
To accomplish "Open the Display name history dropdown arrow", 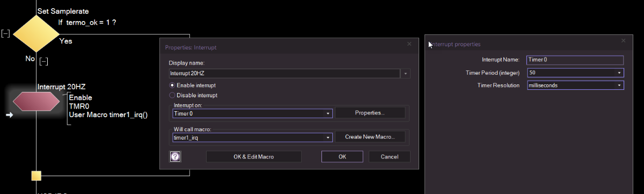I will 406,73.
